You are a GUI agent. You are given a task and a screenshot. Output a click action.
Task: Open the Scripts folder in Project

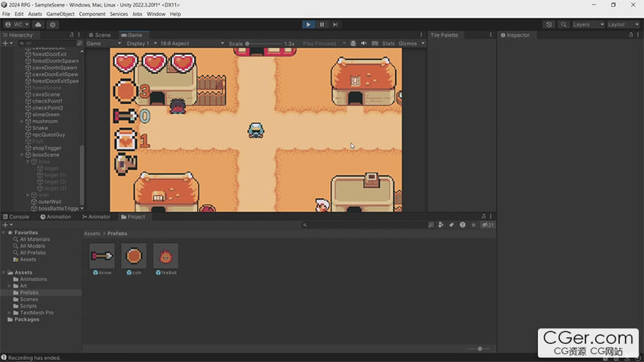tap(28, 306)
